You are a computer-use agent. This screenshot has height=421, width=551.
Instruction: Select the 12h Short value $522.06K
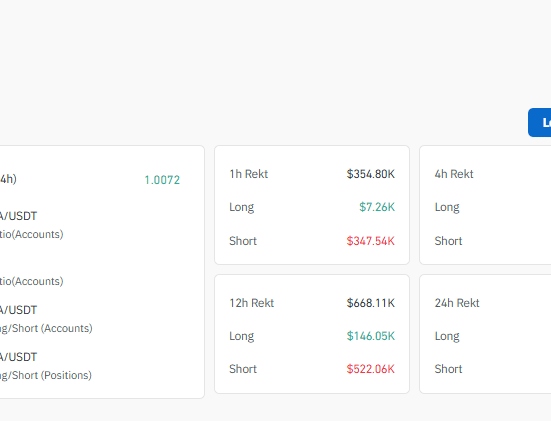(x=371, y=369)
